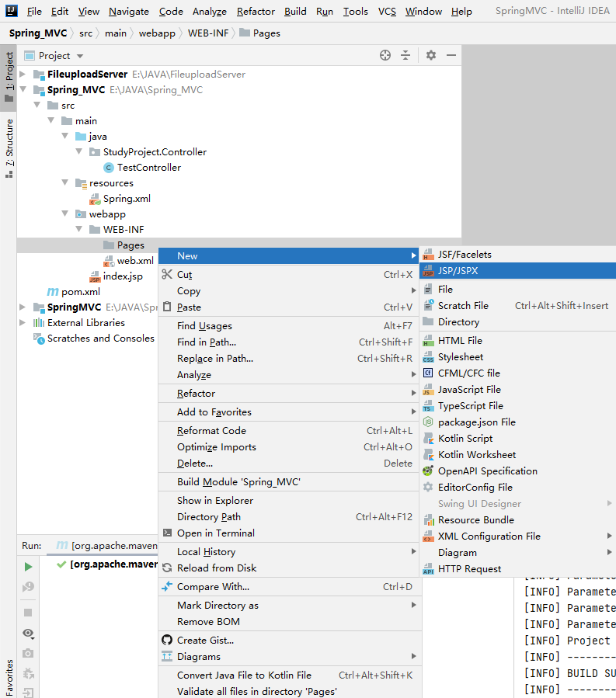The width and height of the screenshot is (616, 698).
Task: Collapse the resources folder arrow
Action: coord(65,182)
